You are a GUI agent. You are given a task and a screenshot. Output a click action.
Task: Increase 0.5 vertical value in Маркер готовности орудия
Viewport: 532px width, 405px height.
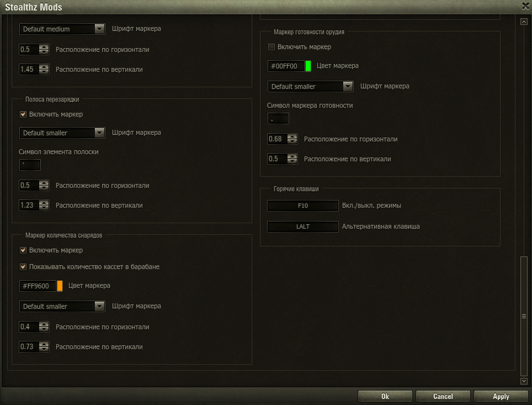tap(292, 156)
